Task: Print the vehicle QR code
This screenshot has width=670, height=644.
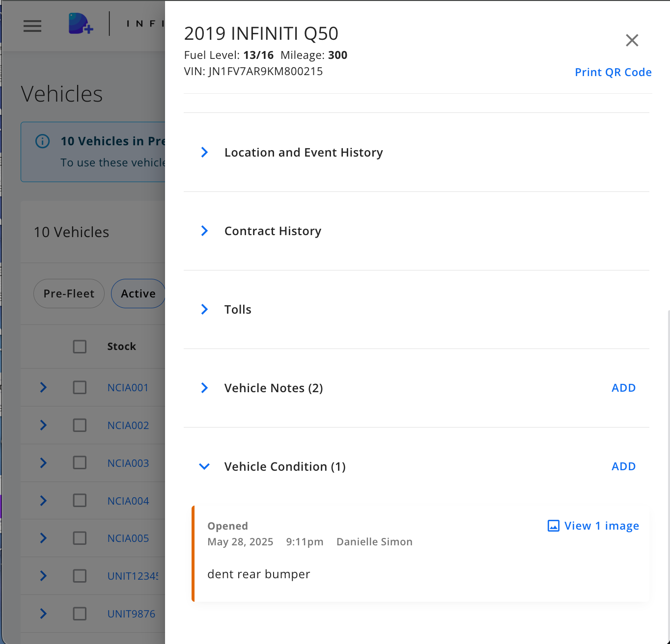Action: pos(613,72)
